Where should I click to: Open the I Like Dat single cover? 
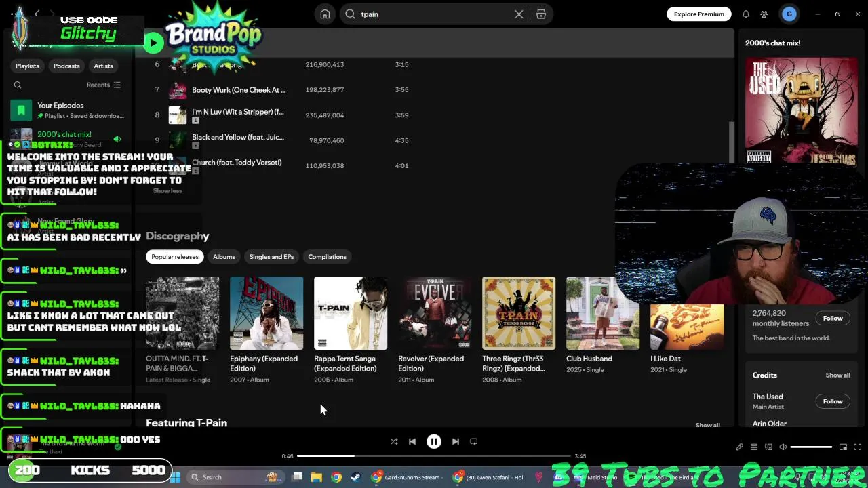tap(687, 313)
